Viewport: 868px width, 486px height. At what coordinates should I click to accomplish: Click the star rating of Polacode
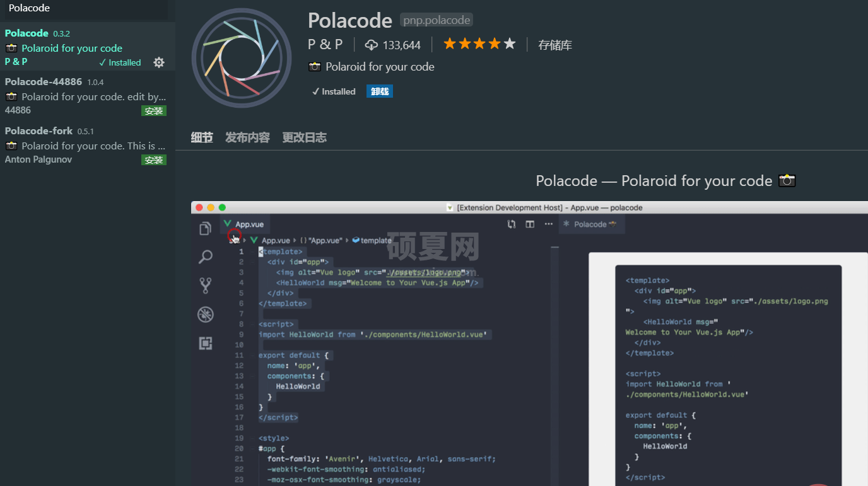pyautogui.click(x=479, y=44)
